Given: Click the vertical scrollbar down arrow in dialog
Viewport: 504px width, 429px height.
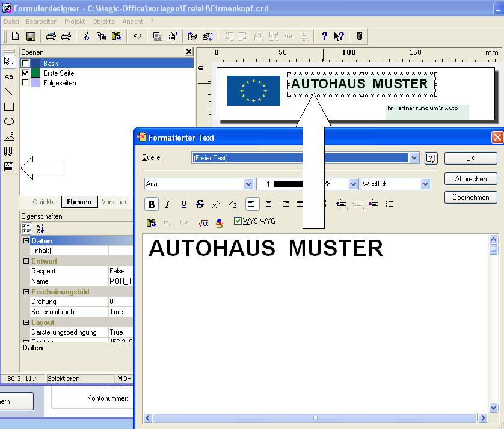Looking at the screenshot, I should [493, 407].
